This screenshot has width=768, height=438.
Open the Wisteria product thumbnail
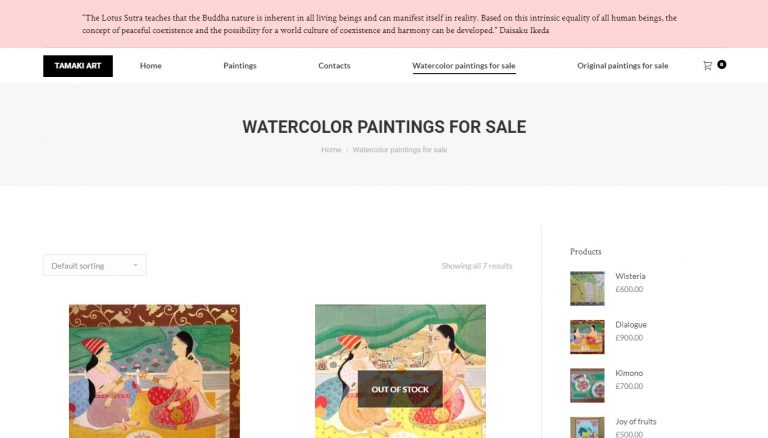point(587,289)
